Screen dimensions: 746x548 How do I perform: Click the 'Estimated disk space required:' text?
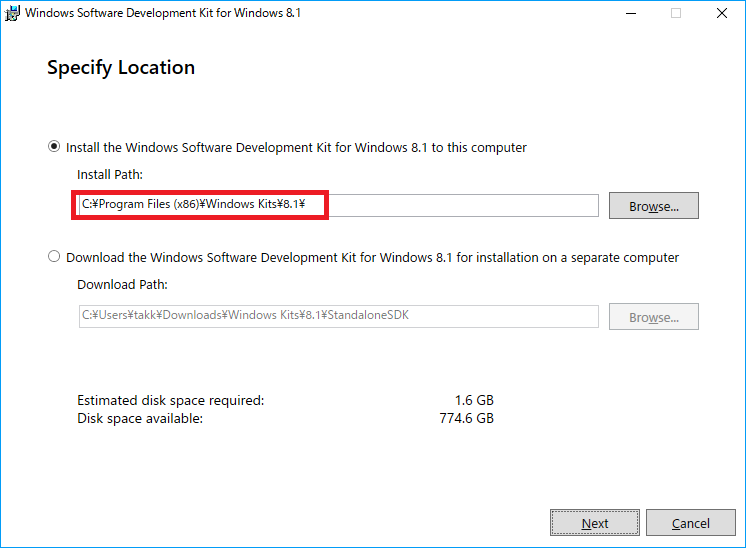coord(171,401)
